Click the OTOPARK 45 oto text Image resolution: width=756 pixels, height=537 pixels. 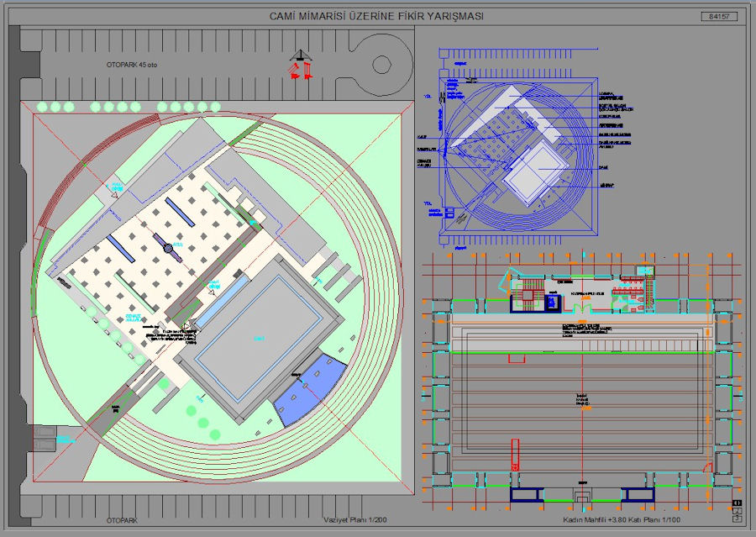(x=132, y=65)
